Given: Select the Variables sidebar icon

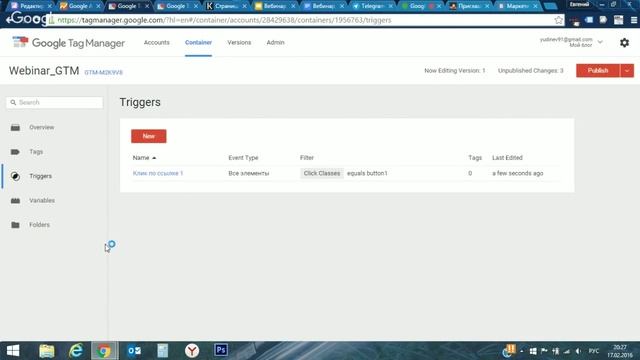Looking at the screenshot, I should (x=15, y=200).
